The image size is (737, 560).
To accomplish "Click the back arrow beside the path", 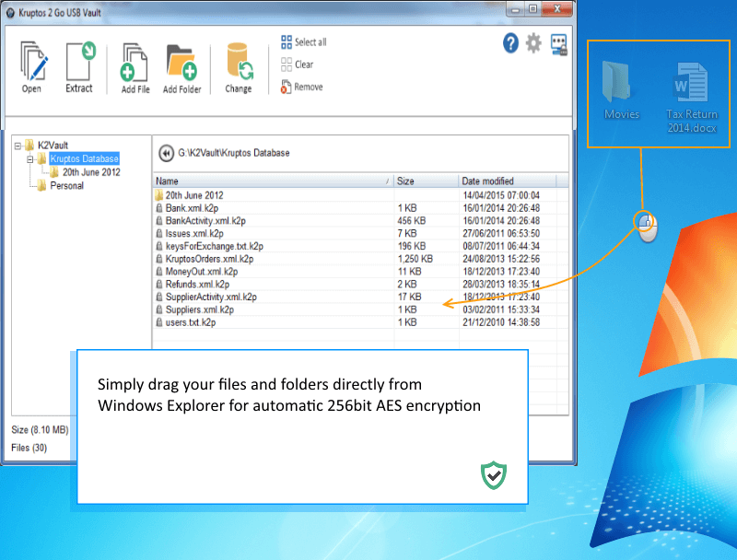I will pyautogui.click(x=167, y=153).
